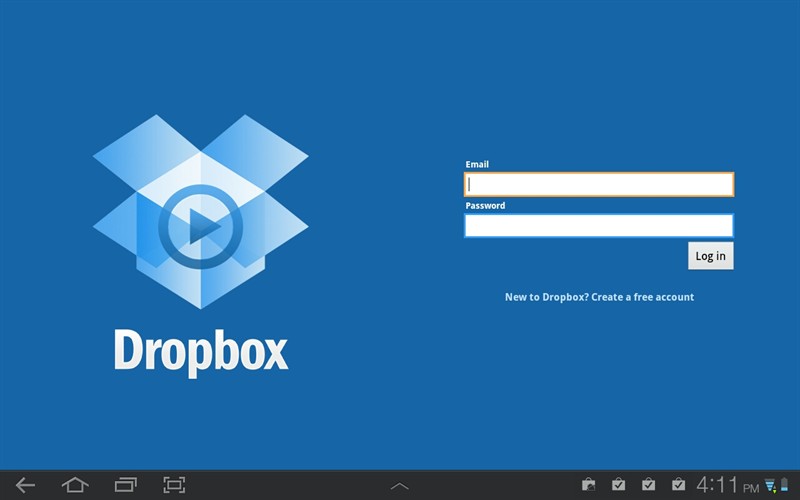
Task: Open the Recent Apps switcher icon
Action: click(125, 485)
